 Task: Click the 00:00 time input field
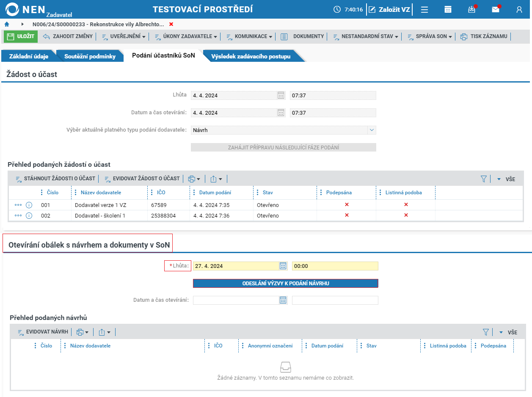(x=335, y=266)
